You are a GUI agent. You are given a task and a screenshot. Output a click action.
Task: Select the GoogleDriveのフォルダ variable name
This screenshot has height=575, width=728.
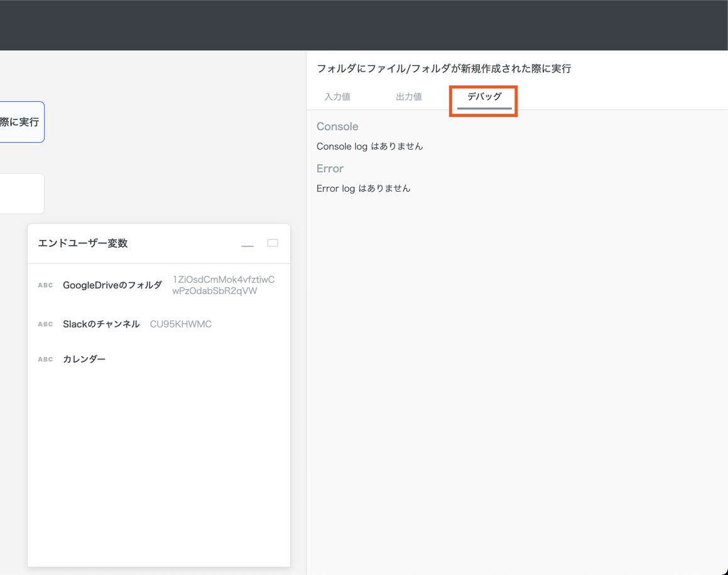coord(112,285)
